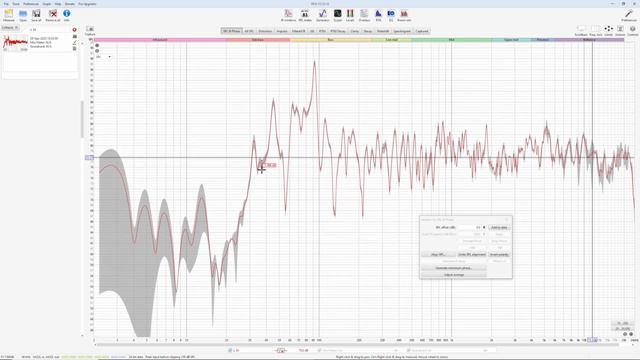Open the Graph menu

[47, 4]
